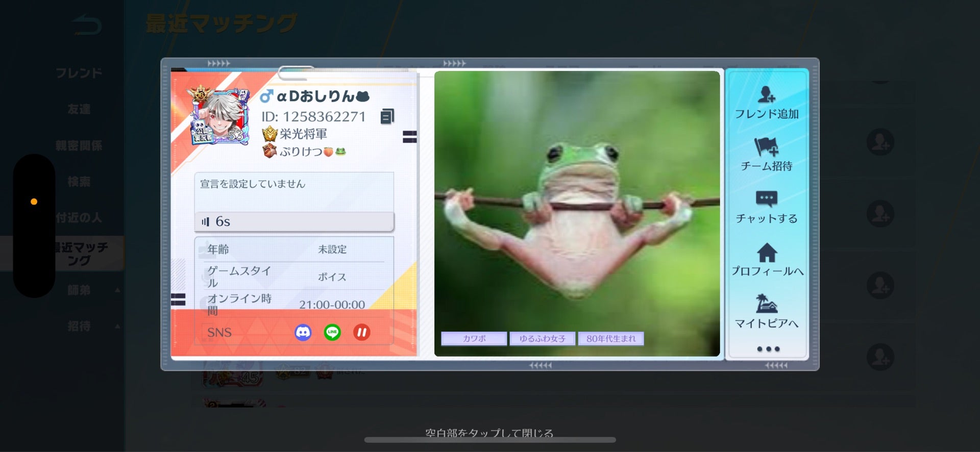Open the frog profile photo

coord(577,213)
